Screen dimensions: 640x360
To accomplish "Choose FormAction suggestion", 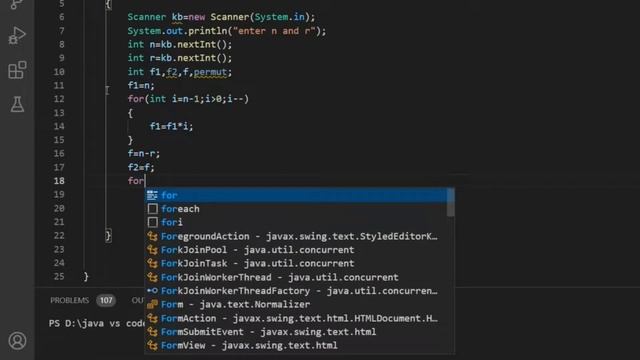I will click(x=296, y=318).
